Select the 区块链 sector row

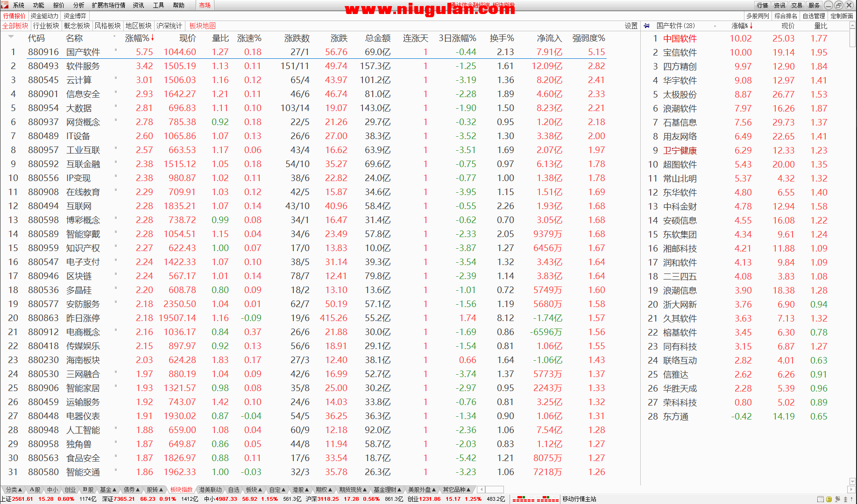click(x=304, y=276)
